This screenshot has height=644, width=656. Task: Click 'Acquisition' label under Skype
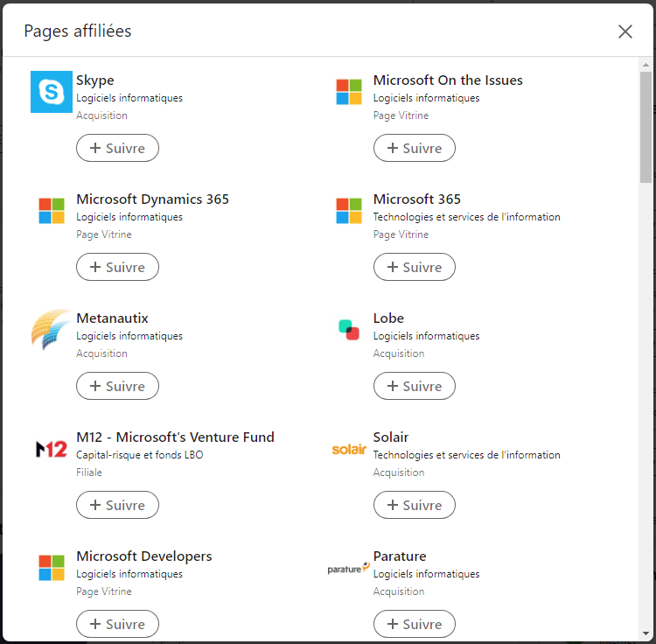pyautogui.click(x=101, y=115)
